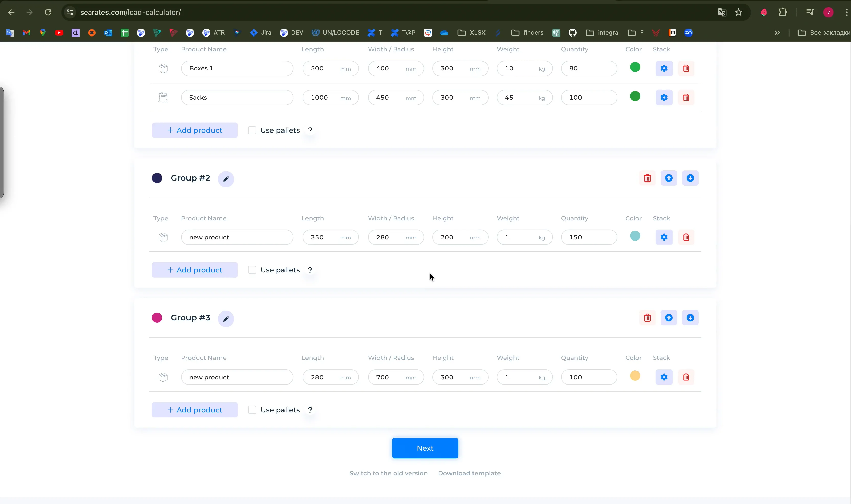851x504 pixels.
Task: Move Group #2 down
Action: click(x=690, y=178)
